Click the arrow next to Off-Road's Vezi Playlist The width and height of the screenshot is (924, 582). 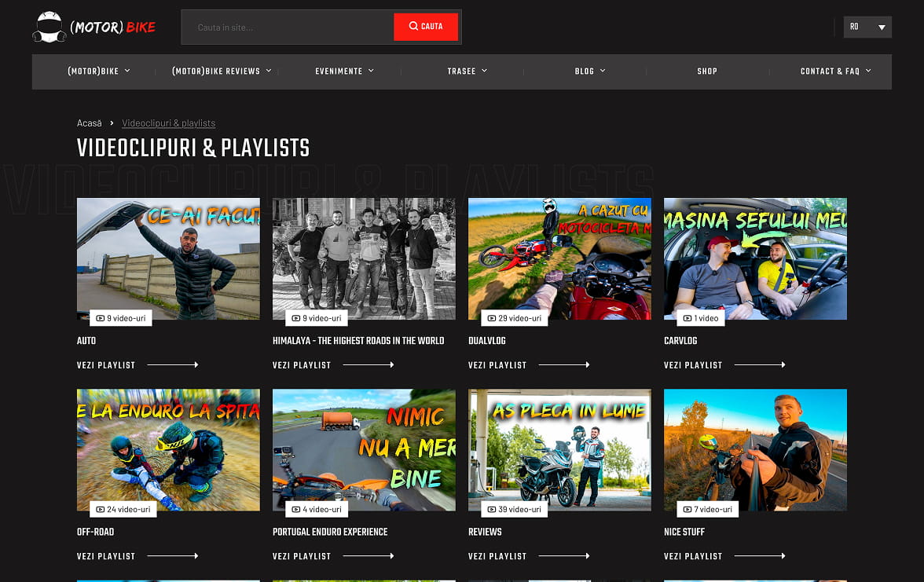point(173,556)
